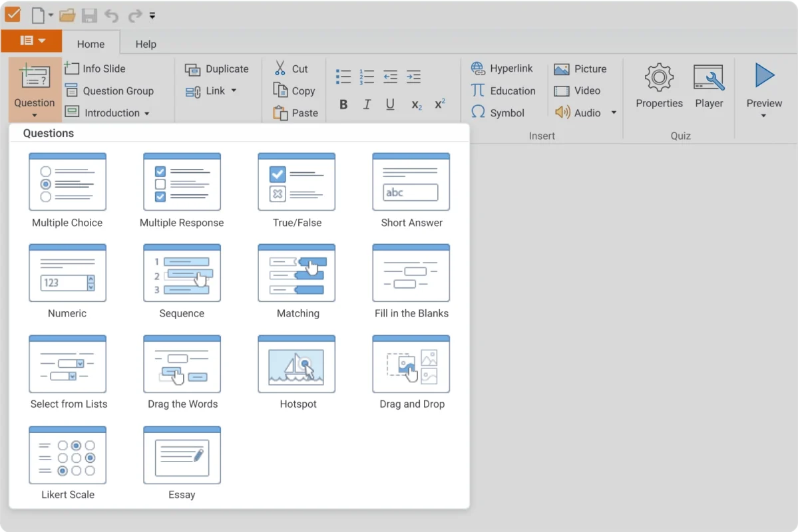Toggle italic formatting
This screenshot has height=532, width=798.
[x=367, y=104]
